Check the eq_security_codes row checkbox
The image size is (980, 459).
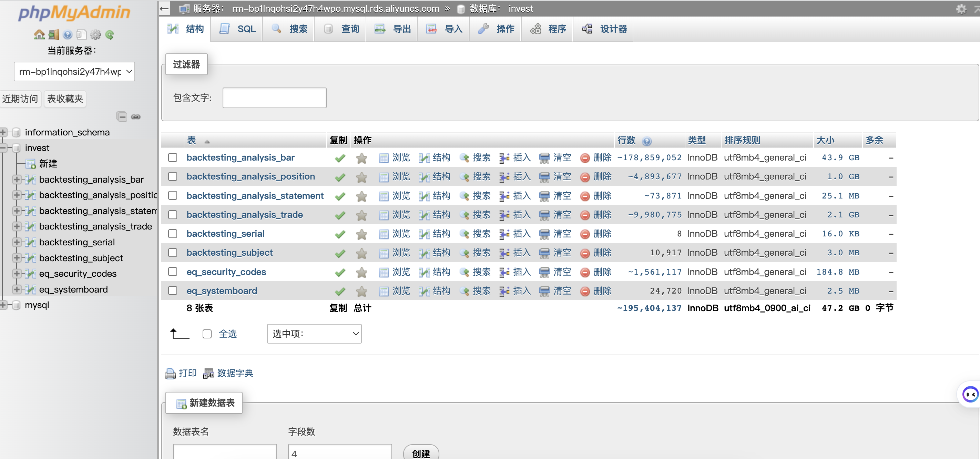(173, 271)
